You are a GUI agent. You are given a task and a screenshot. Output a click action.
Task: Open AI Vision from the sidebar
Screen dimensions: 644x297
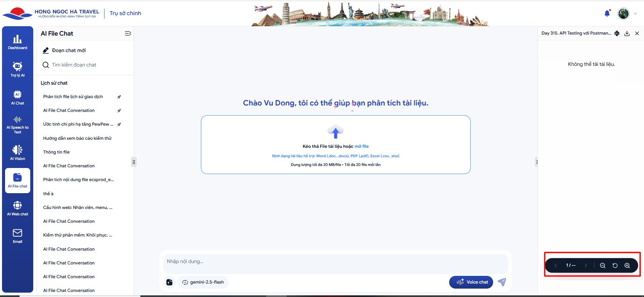point(17,153)
